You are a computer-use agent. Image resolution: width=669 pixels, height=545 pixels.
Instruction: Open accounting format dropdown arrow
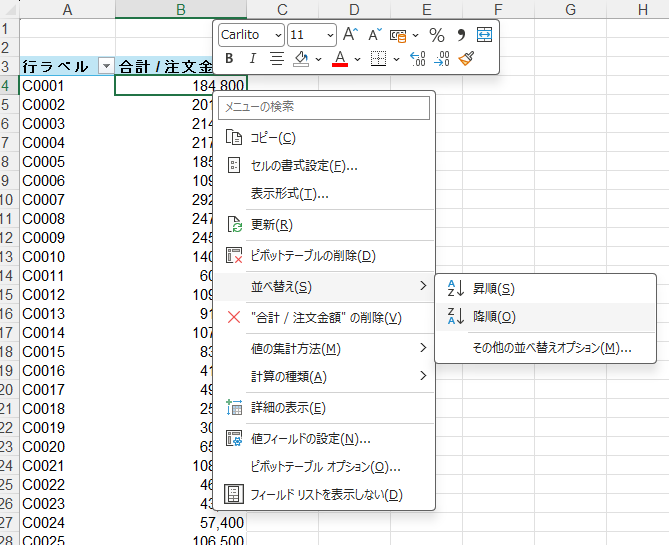[416, 35]
